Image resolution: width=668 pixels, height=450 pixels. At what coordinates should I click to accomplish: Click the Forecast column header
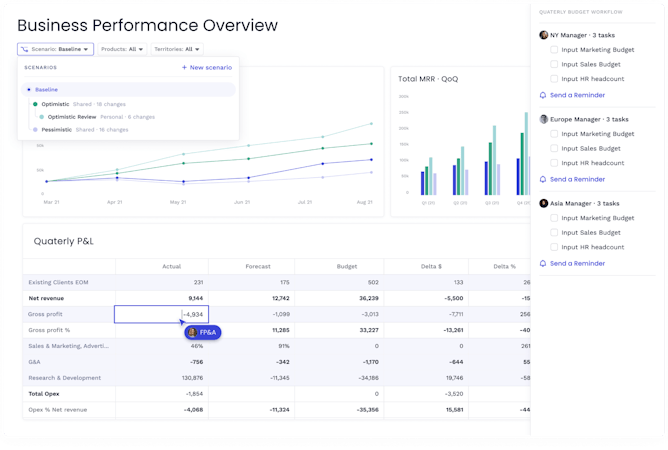click(x=258, y=266)
